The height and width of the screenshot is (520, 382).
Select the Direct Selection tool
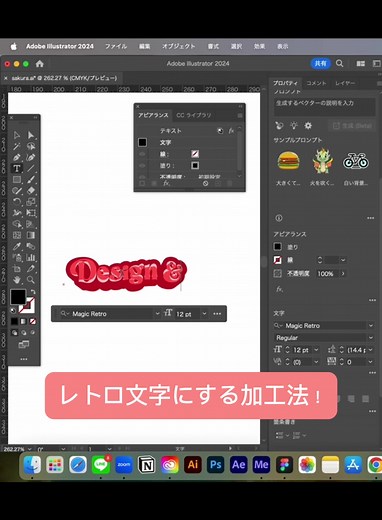tap(31, 135)
